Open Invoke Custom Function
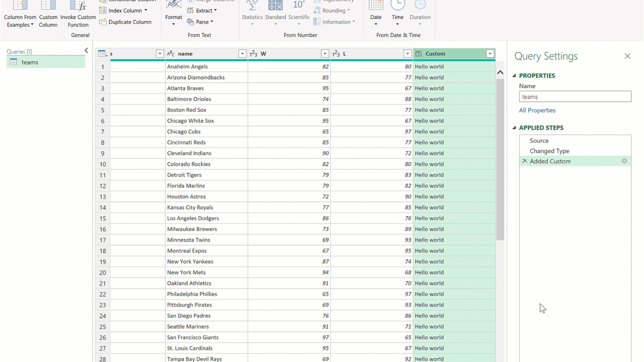The image size is (644, 362). tap(78, 15)
